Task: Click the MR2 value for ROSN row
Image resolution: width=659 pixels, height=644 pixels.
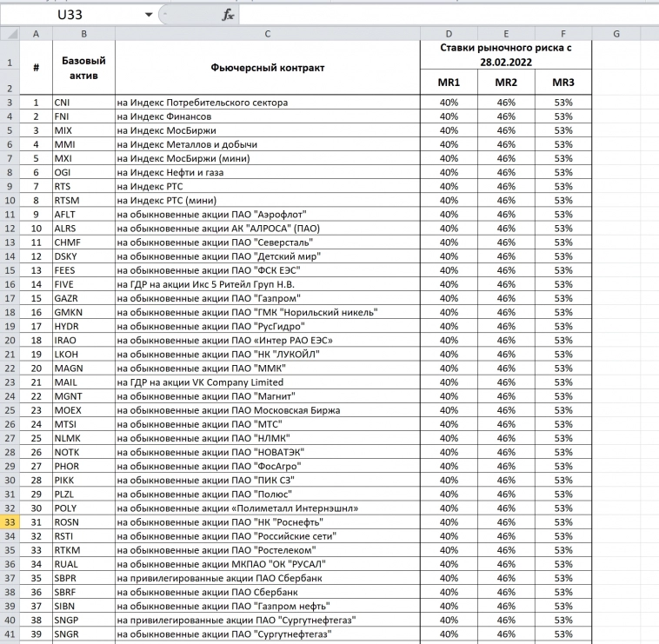Action: tap(506, 521)
